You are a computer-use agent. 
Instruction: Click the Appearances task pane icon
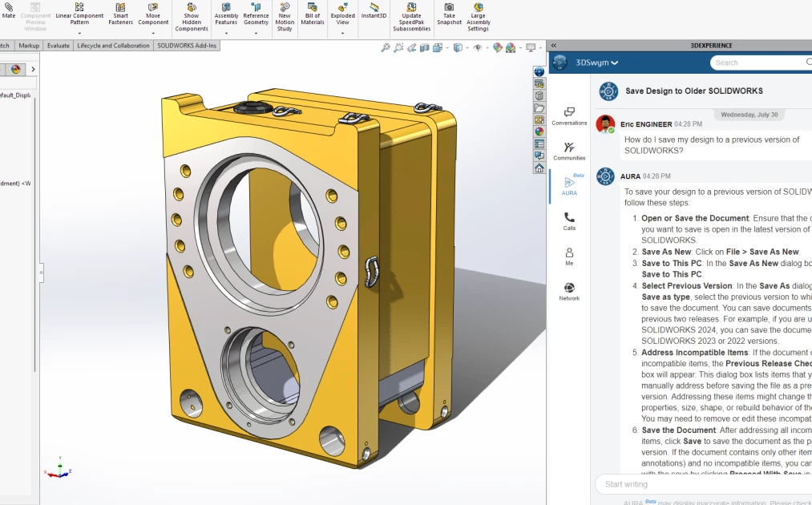pos(539,132)
